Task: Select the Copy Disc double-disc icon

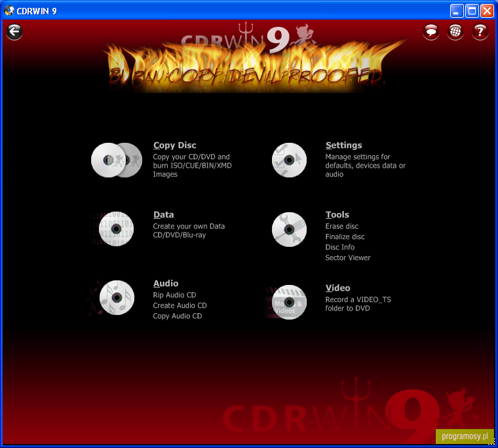Action: tap(117, 160)
